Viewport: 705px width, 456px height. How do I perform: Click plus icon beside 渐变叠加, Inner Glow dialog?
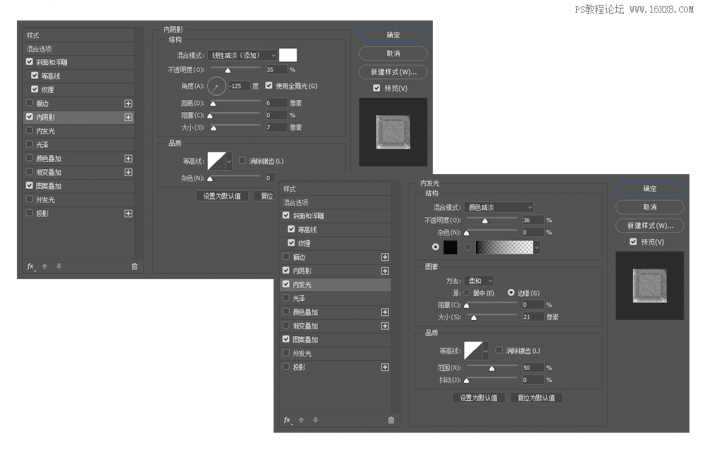click(385, 326)
